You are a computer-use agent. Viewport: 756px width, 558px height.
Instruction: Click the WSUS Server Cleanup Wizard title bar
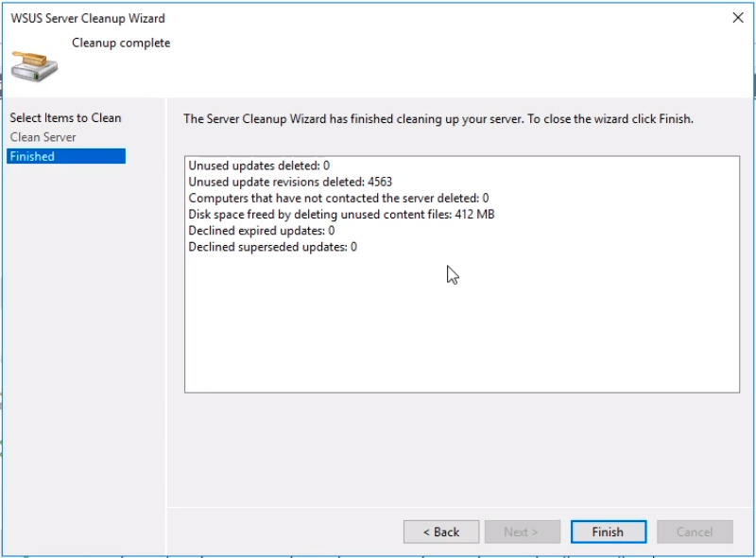283,17
